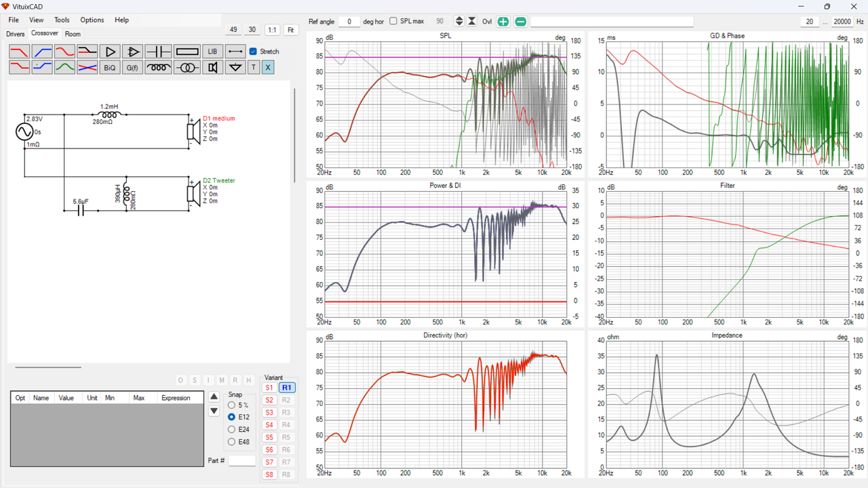Switch to the Drivers tab

[x=16, y=34]
